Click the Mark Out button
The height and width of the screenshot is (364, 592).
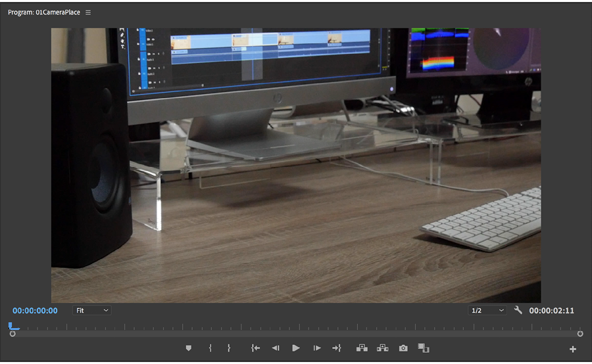pyautogui.click(x=229, y=348)
